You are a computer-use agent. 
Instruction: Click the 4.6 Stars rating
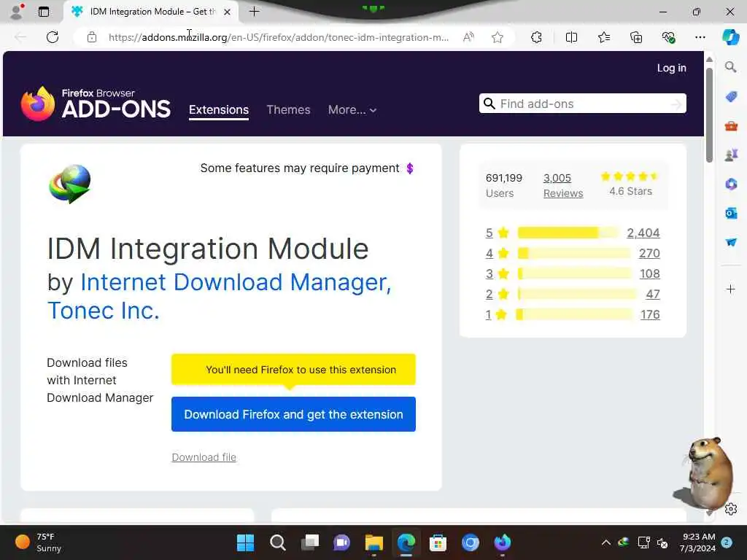(630, 184)
